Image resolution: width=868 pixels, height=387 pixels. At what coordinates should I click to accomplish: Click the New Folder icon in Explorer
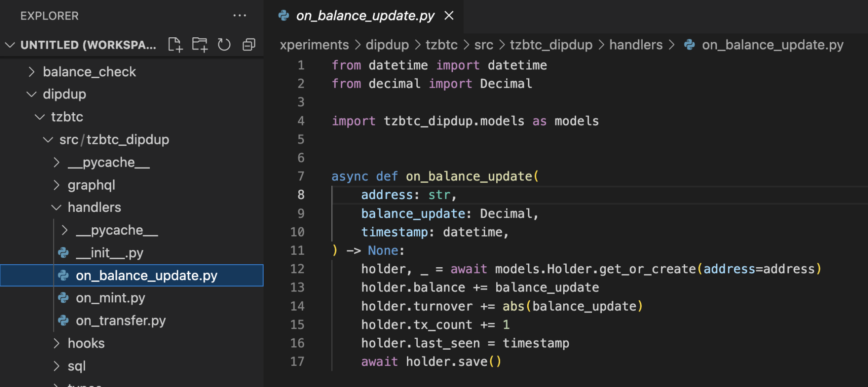200,45
